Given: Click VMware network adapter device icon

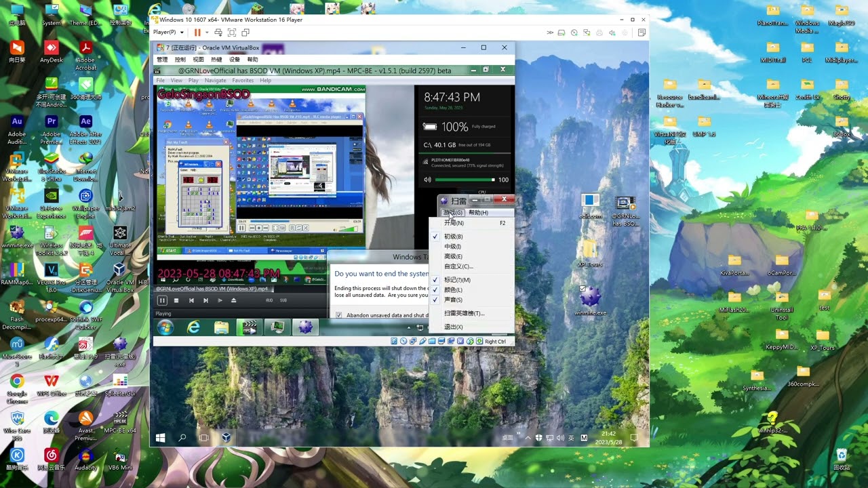Looking at the screenshot, I should pos(587,33).
